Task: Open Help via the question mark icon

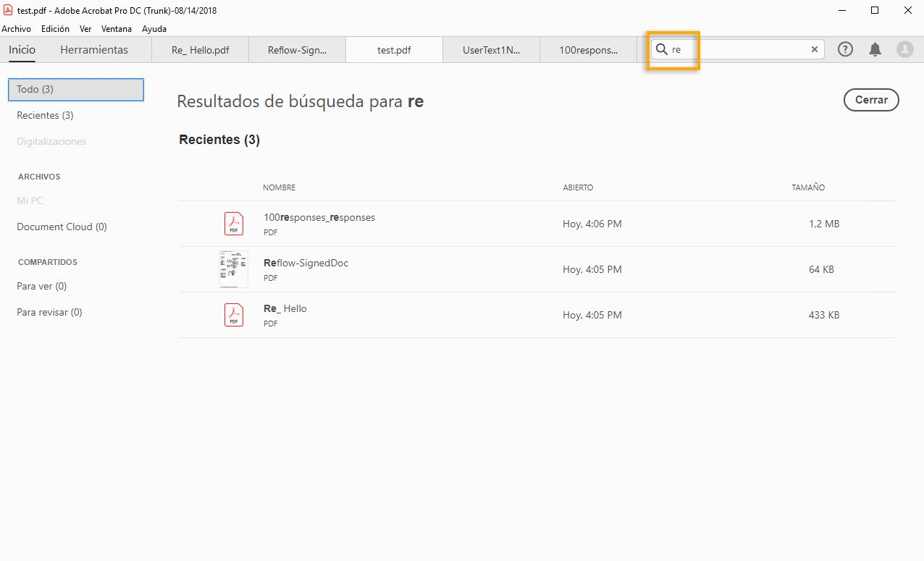Action: point(845,49)
